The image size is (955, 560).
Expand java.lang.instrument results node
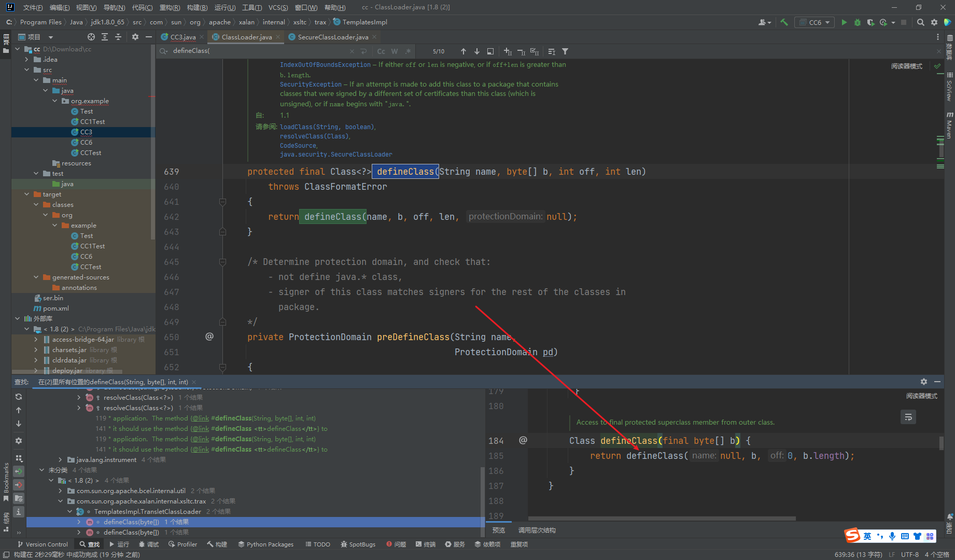(60, 459)
